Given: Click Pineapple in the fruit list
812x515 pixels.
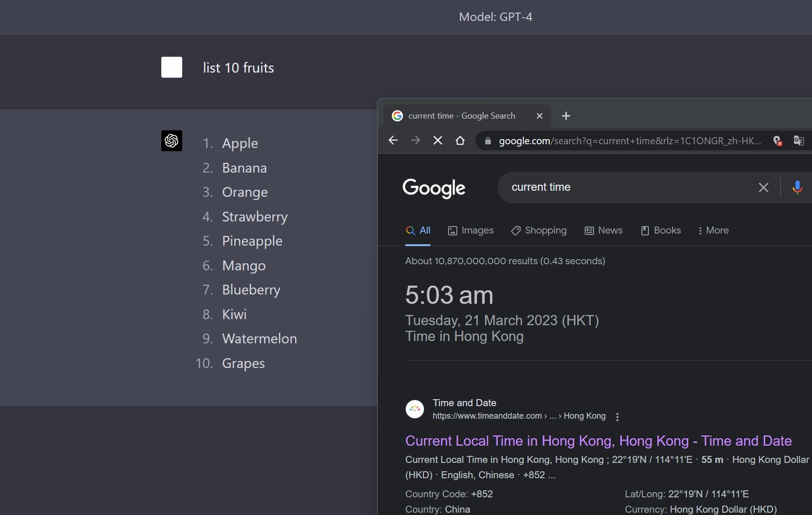Looking at the screenshot, I should coord(252,241).
